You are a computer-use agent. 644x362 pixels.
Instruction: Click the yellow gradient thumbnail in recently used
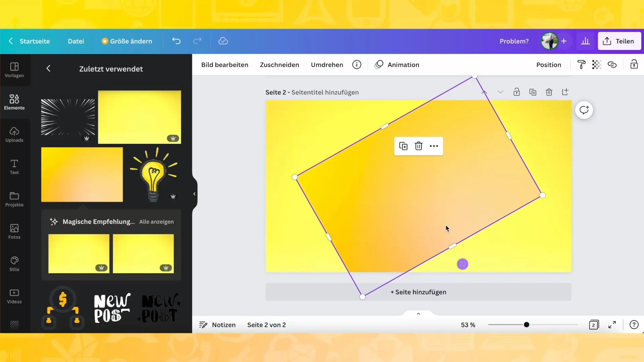82,174
